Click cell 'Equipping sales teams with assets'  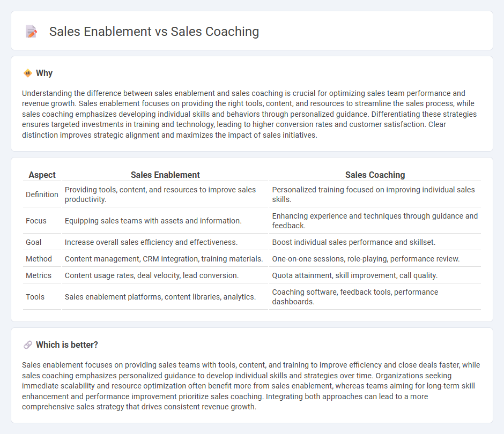point(165,221)
